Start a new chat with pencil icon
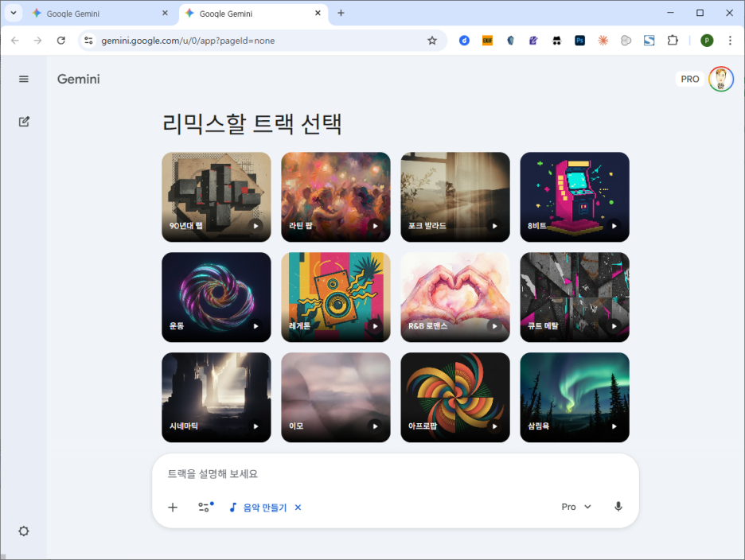This screenshot has height=560, width=745. (24, 122)
